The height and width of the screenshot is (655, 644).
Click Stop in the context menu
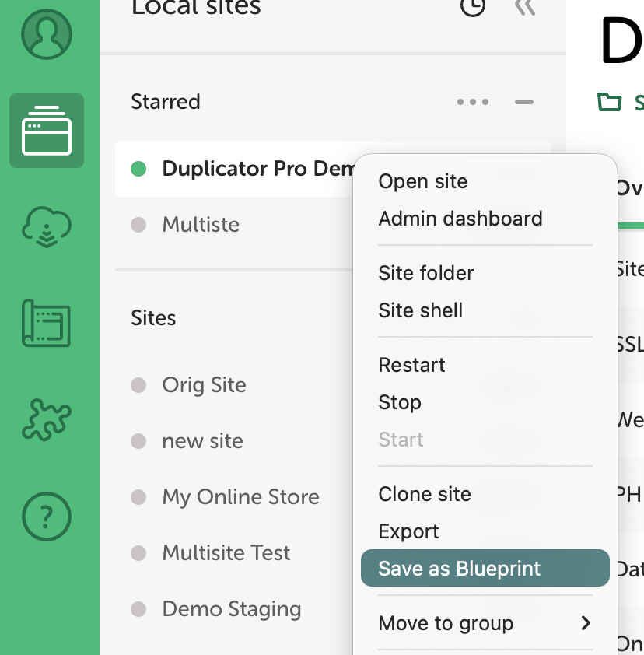[400, 403]
